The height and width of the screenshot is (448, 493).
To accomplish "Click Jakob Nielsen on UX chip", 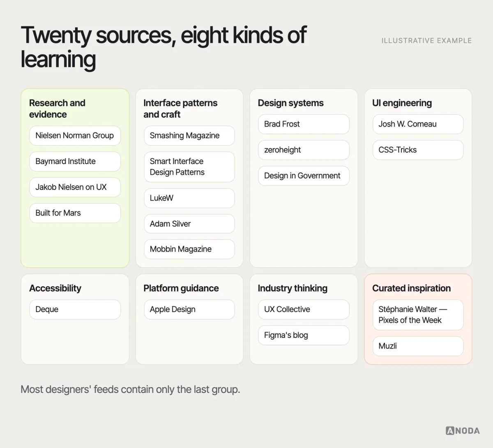I will pos(75,187).
